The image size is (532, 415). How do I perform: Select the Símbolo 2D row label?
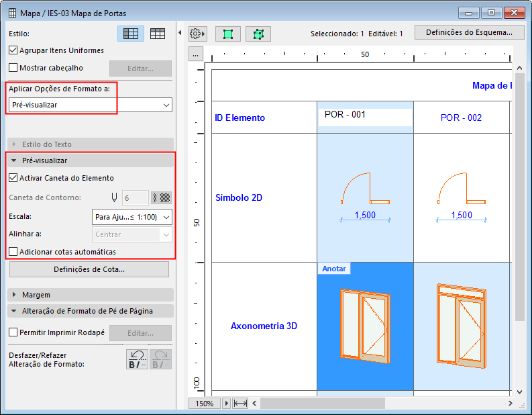pyautogui.click(x=264, y=197)
